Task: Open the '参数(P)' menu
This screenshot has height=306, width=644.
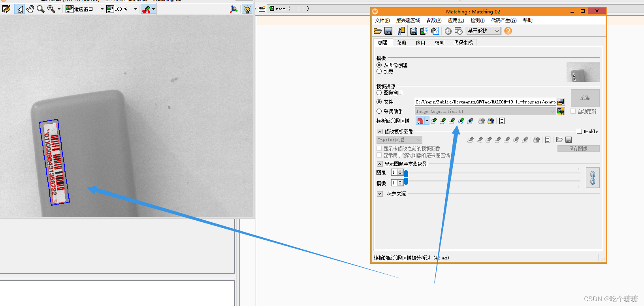Action: click(434, 21)
